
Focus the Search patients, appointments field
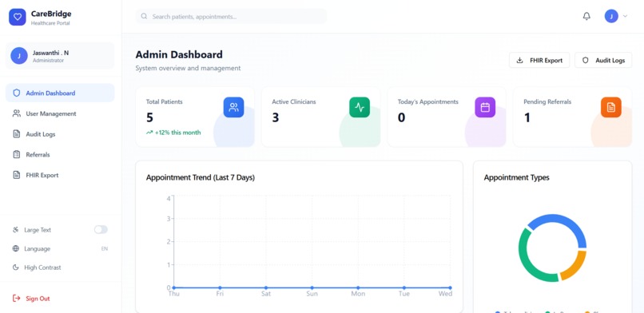tap(231, 17)
